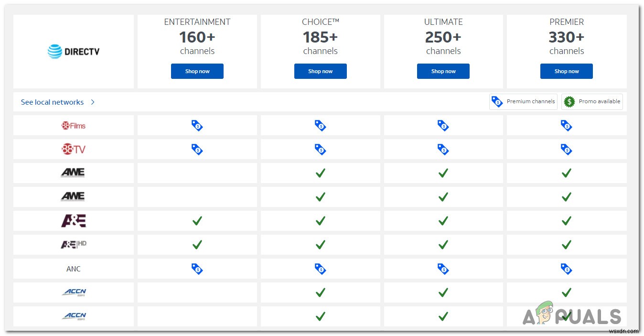Click Shop now under Entertainment plan
This screenshot has height=336, width=644.
pyautogui.click(x=197, y=71)
